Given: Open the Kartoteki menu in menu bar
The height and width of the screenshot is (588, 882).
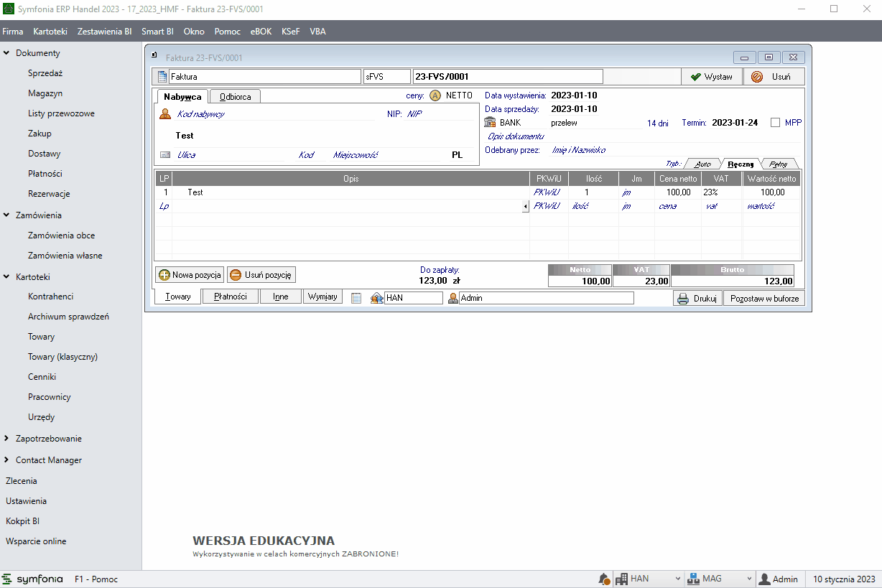Looking at the screenshot, I should [50, 32].
